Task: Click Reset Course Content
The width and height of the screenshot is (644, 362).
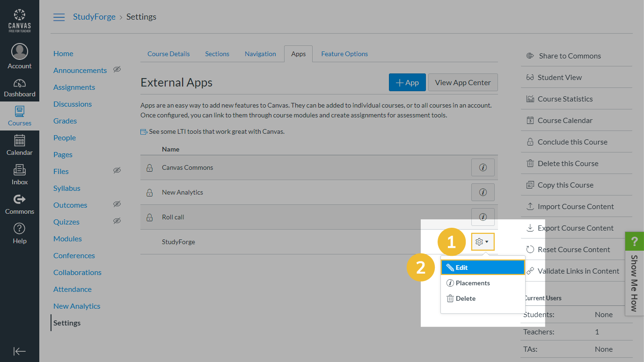Action: coord(568,249)
